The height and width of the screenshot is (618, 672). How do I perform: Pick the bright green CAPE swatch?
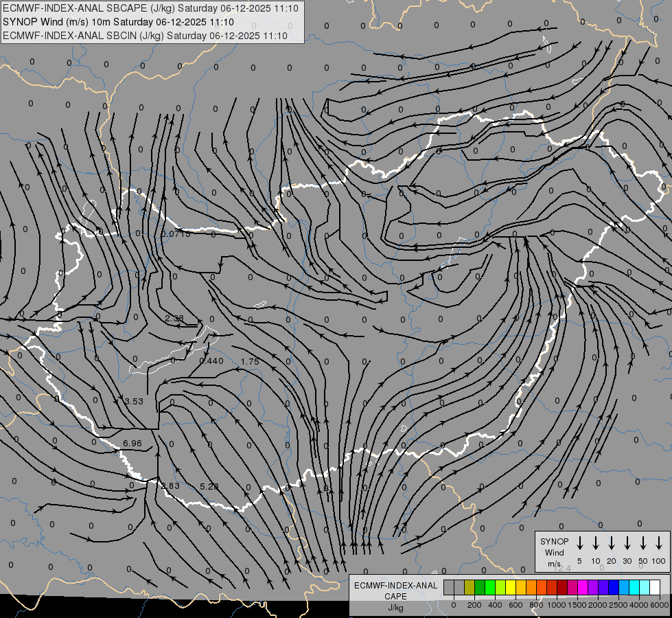[490, 588]
